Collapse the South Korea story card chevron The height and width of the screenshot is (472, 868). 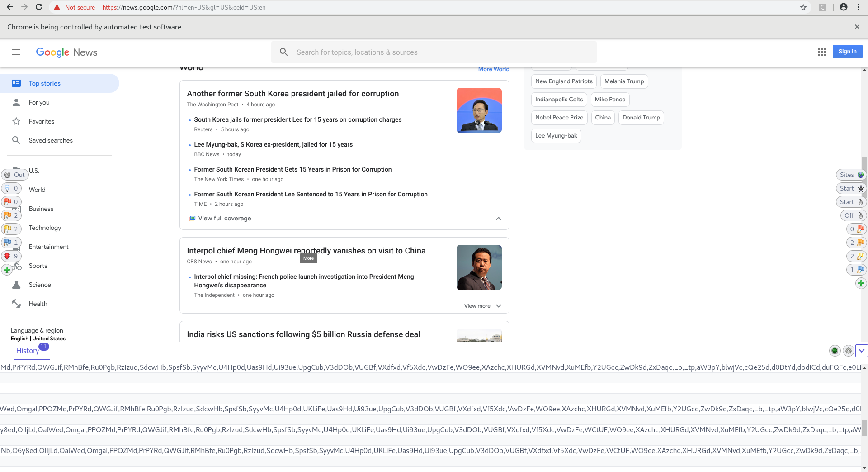point(498,219)
